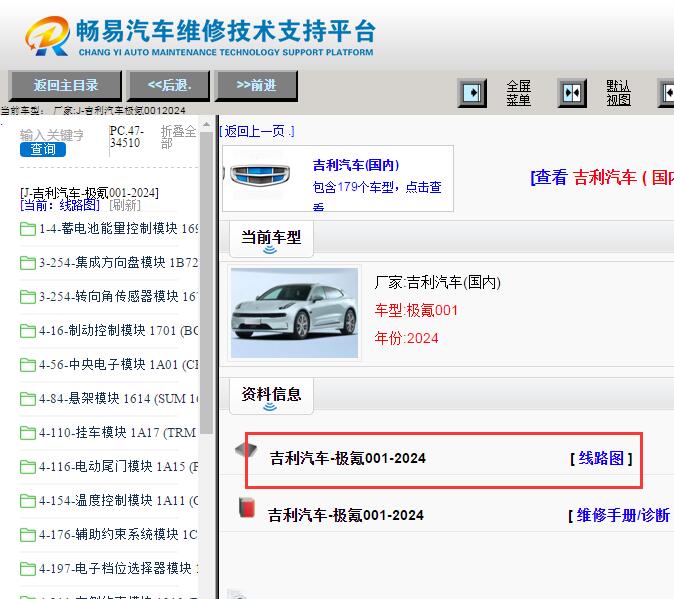Click 吉利汽车-极氪001-2024 title in 线路图 row
Screen dimensions: 674x599
point(348,458)
